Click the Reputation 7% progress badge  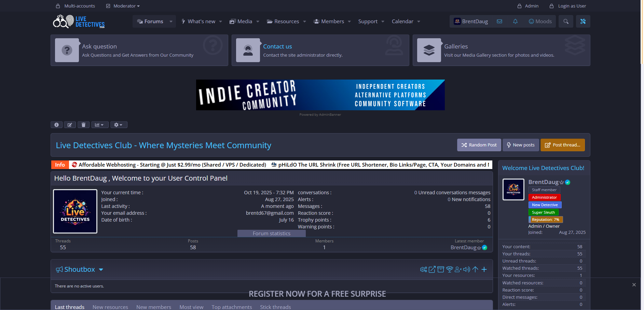click(x=545, y=220)
